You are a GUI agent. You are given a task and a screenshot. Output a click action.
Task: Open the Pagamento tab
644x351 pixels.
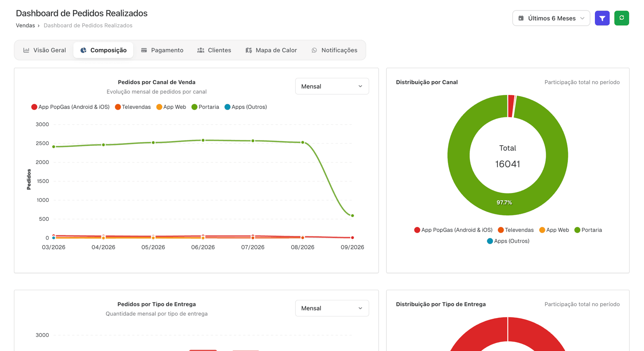coord(162,50)
